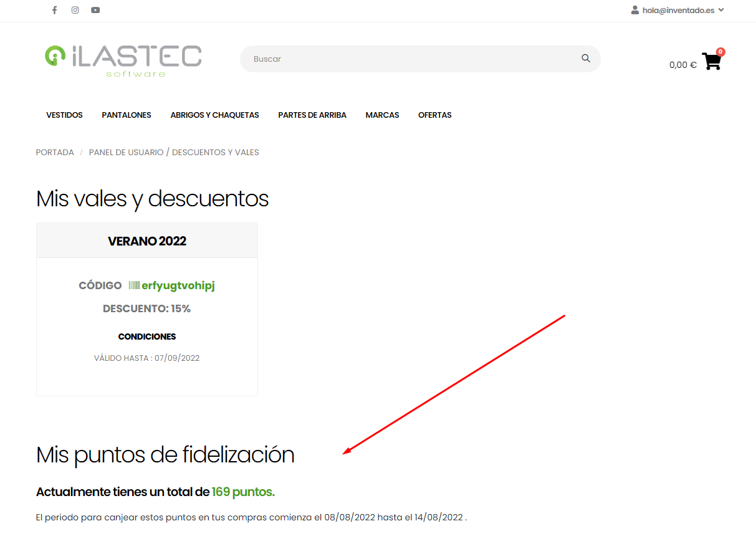Open the YouTube social link icon

[95, 10]
